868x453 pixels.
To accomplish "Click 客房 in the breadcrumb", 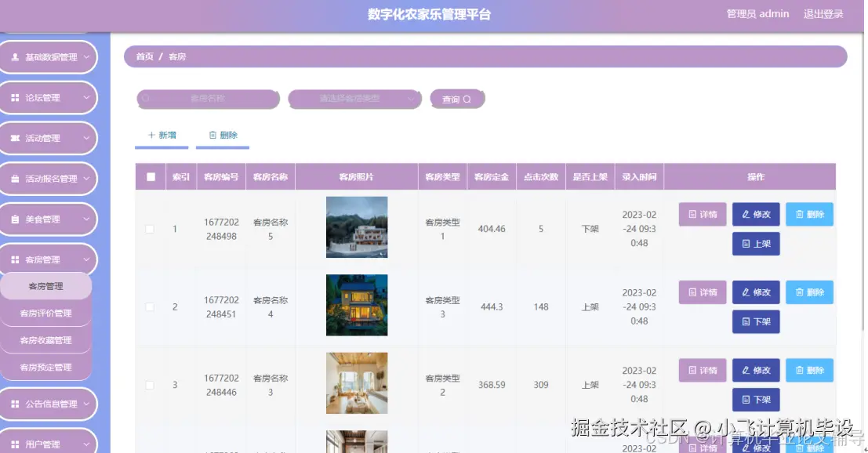I will 177,56.
